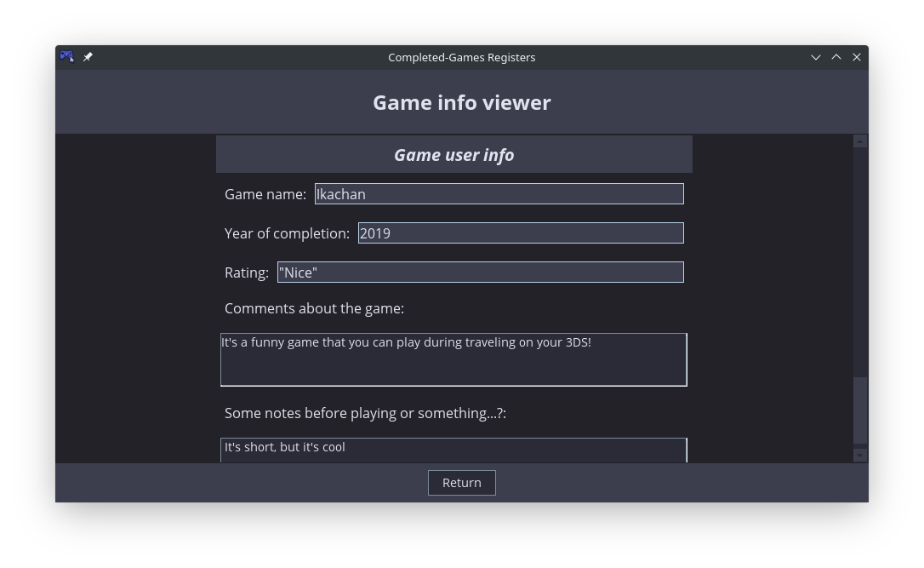Screen dimensions: 924x568
Task: Click the vertical scrollbar thumb
Action: click(860, 410)
